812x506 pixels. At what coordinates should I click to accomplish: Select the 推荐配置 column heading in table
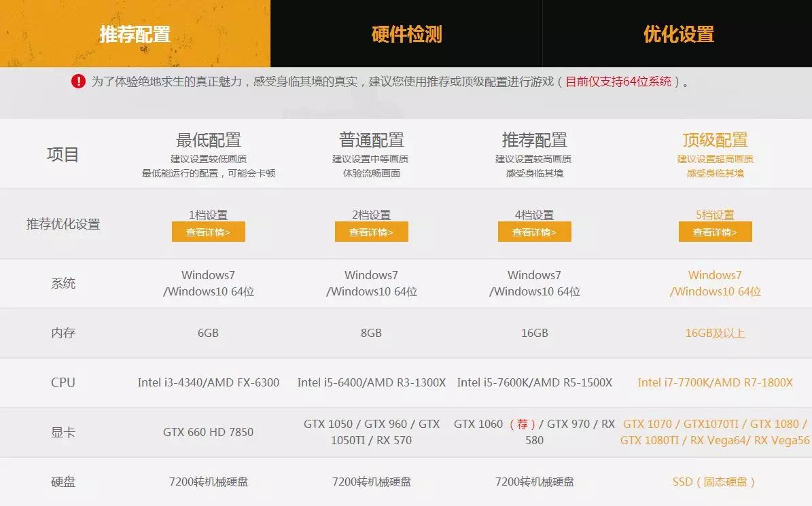(x=535, y=140)
